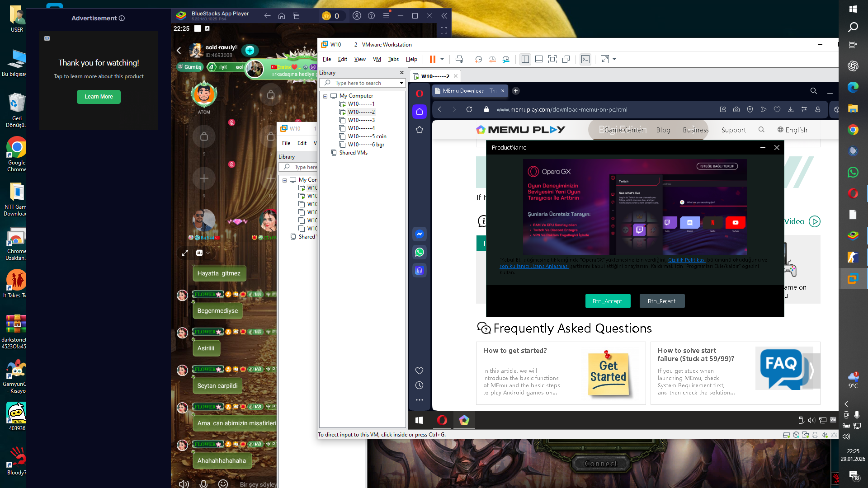Viewport: 868px width, 488px height.
Task: Open taskbar search magnifier
Action: (x=853, y=27)
